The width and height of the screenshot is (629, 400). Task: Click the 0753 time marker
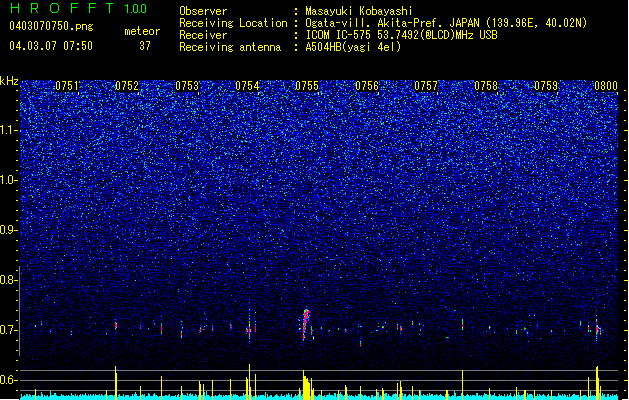(x=187, y=86)
